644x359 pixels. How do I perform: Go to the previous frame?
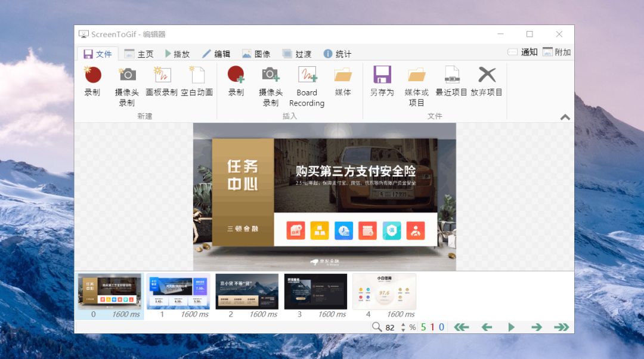487,327
